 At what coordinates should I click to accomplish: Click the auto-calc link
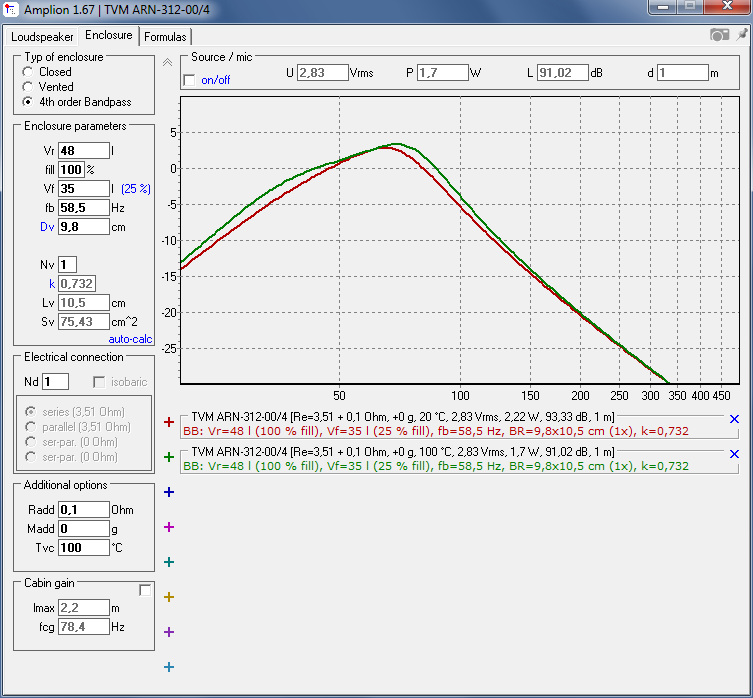(x=130, y=339)
